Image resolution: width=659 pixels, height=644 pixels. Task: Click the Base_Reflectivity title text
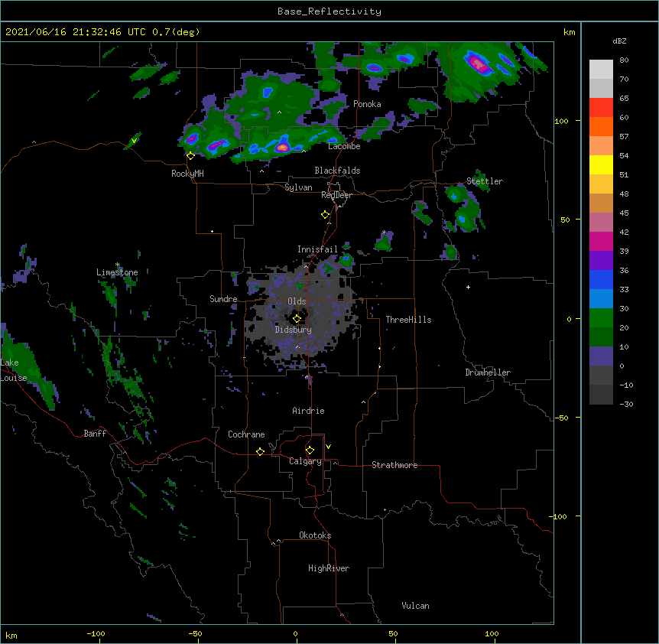pyautogui.click(x=329, y=11)
